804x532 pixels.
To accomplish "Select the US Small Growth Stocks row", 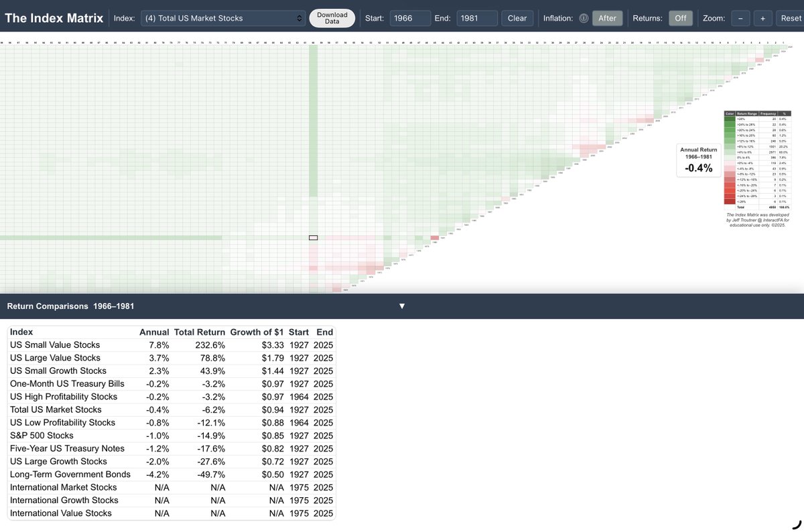I will (172, 371).
